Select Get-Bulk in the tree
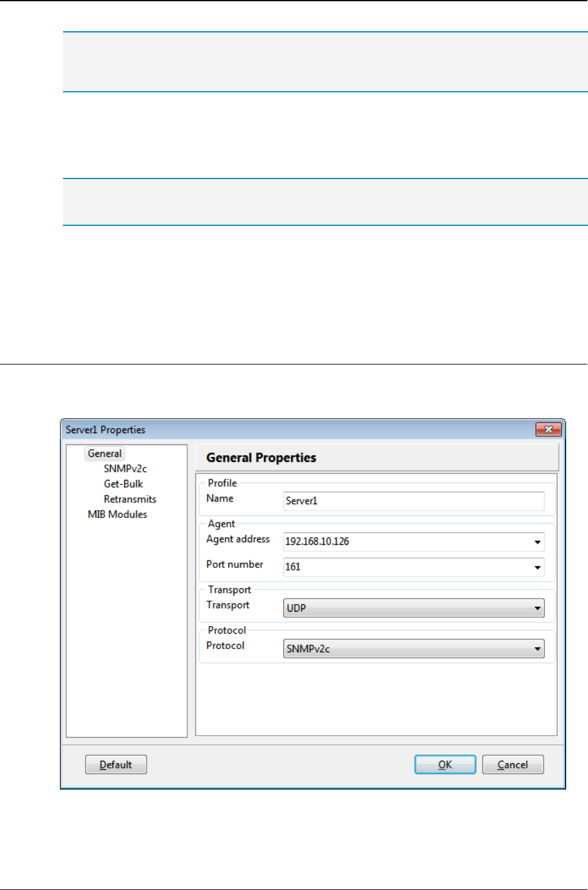 click(x=123, y=484)
